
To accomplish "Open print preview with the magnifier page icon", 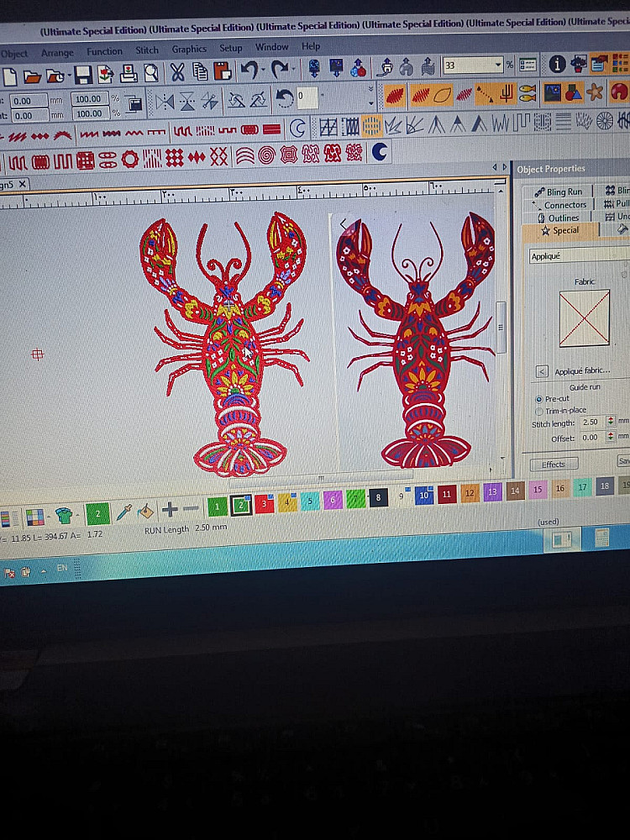I will (x=151, y=73).
